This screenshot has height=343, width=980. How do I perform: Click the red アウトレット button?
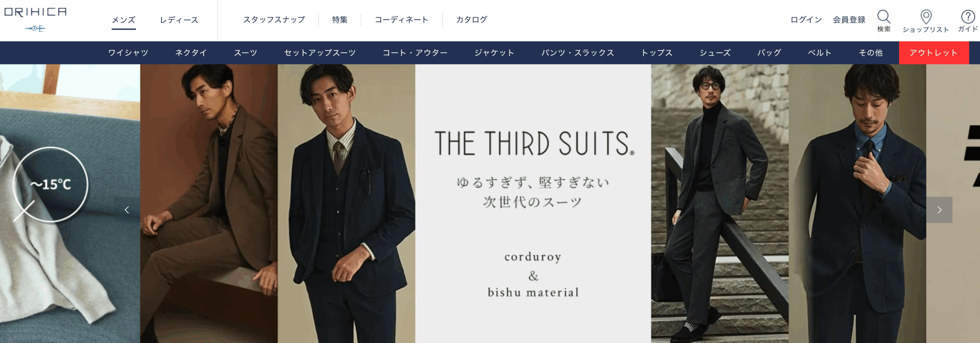pos(934,53)
